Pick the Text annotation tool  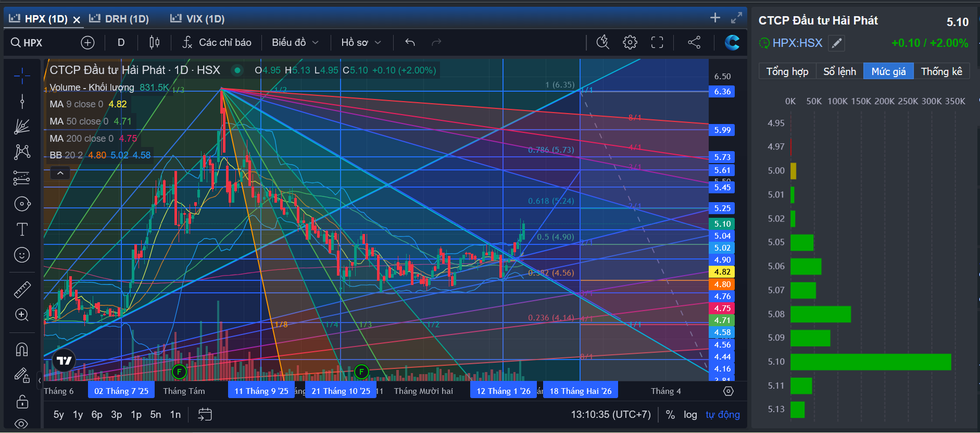coord(22,229)
